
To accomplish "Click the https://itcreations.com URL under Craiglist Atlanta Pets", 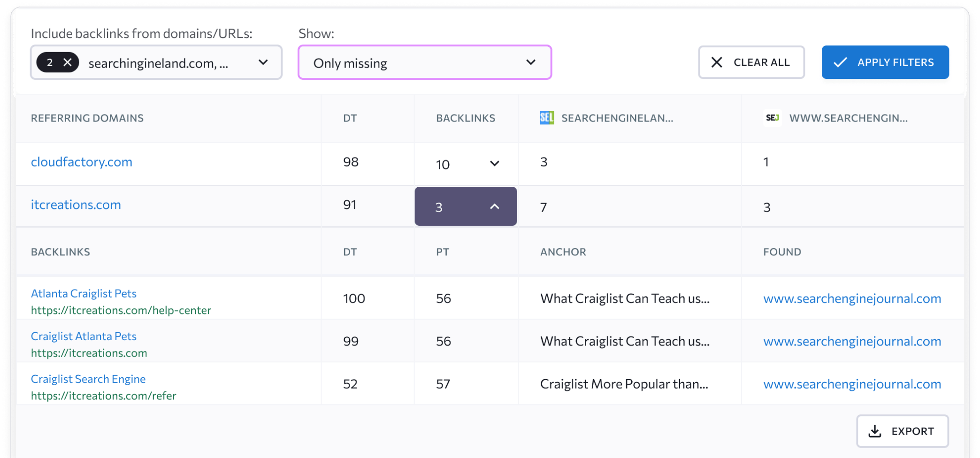I will [89, 353].
